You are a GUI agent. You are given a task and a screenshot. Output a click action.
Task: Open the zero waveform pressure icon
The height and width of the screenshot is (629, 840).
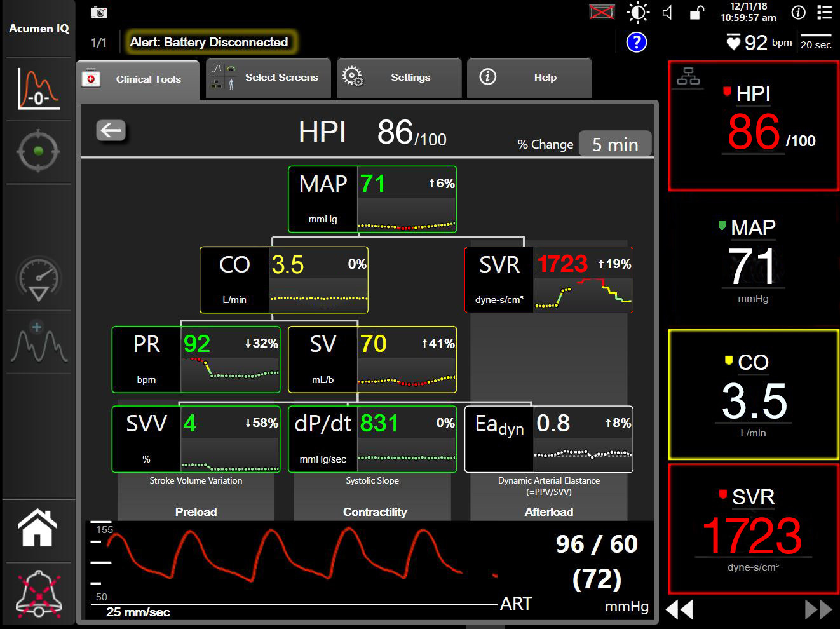[39, 89]
